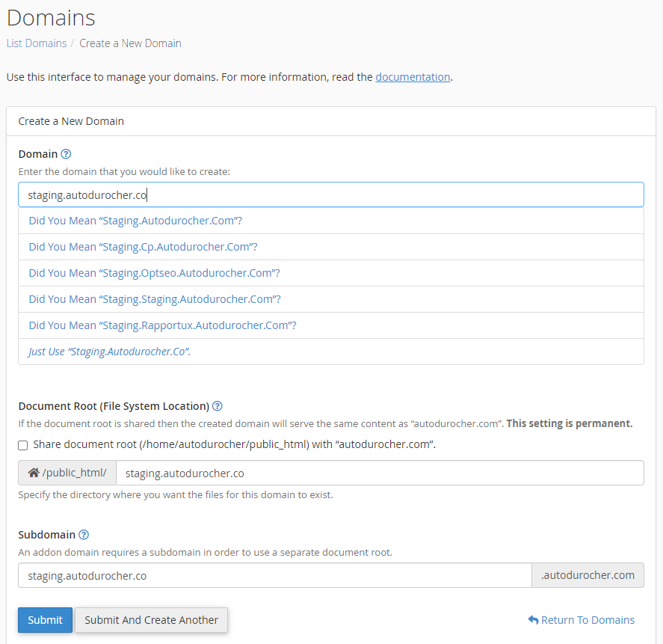The height and width of the screenshot is (644, 663).
Task: Click the Subdomain help icon
Action: point(84,535)
